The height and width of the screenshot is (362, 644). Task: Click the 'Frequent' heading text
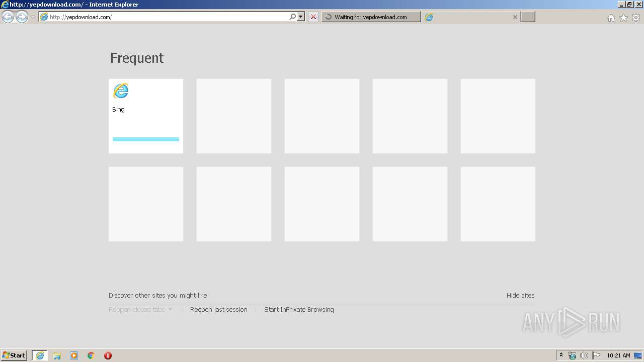pos(137,58)
